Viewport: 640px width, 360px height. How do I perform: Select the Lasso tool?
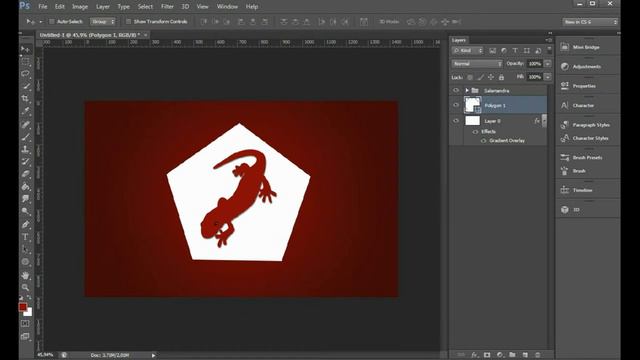point(25,74)
